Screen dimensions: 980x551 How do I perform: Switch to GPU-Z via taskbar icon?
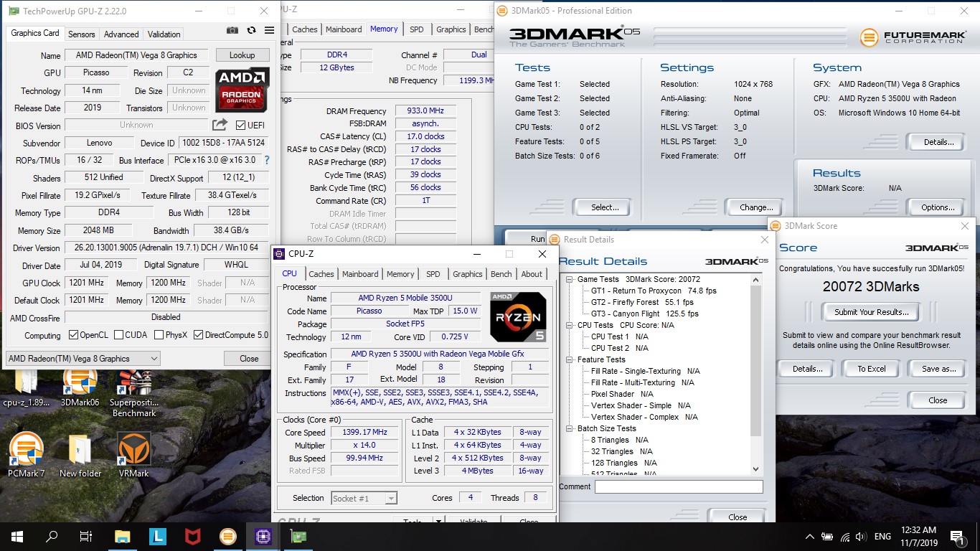coord(297,536)
